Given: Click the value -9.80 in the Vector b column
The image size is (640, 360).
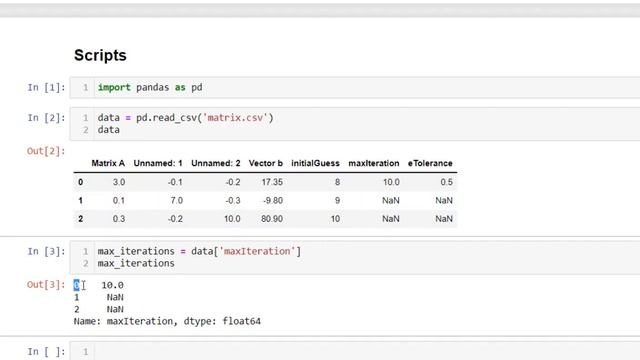Looking at the screenshot, I should coord(273,200).
